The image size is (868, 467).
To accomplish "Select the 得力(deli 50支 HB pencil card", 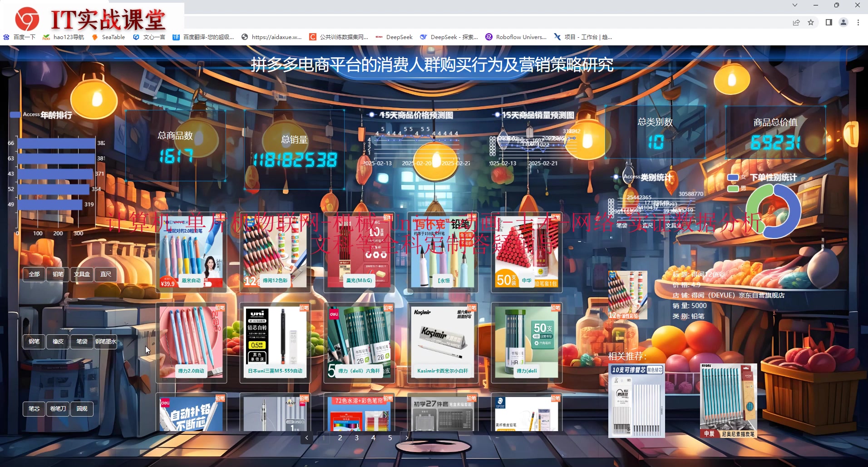I will pyautogui.click(x=527, y=343).
